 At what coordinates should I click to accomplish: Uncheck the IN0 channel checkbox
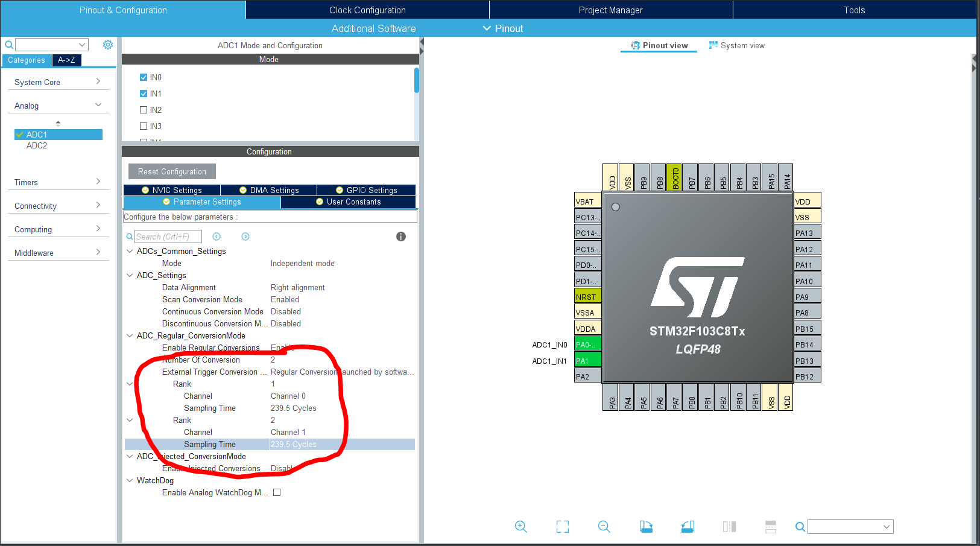pyautogui.click(x=144, y=77)
